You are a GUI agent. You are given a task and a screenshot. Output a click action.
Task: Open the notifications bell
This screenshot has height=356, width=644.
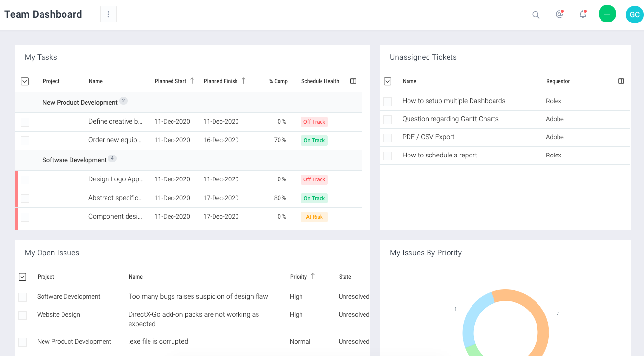[583, 15]
